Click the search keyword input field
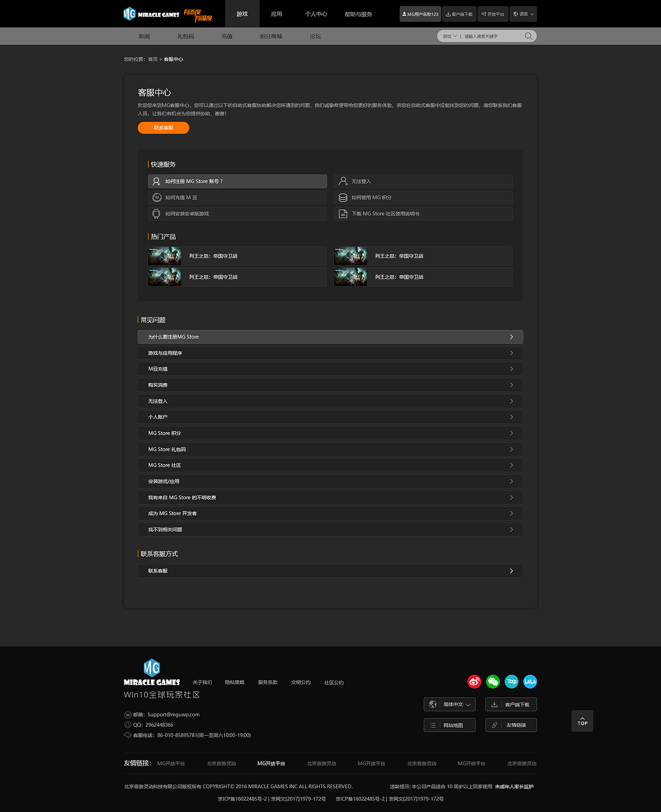This screenshot has height=812, width=661. pyautogui.click(x=492, y=36)
